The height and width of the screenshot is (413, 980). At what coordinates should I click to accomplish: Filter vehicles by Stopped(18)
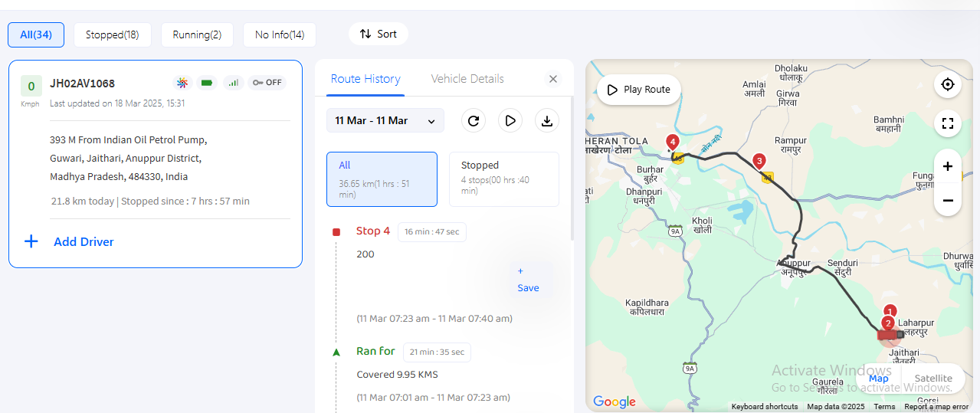113,34
